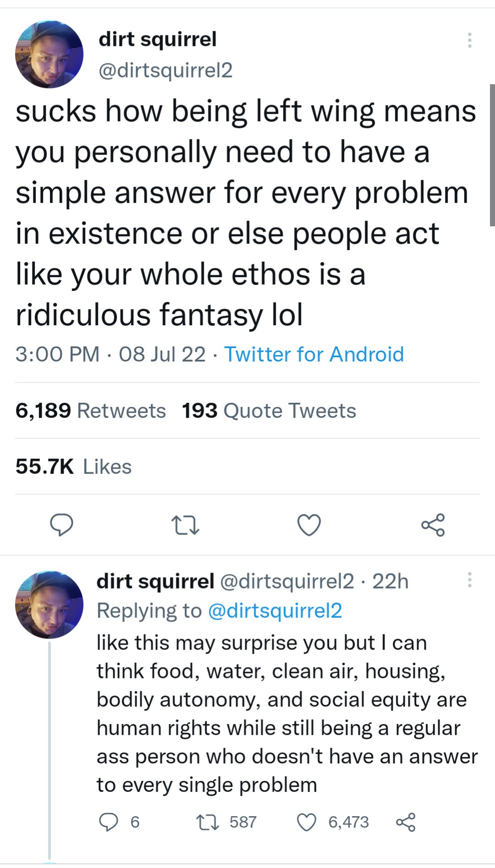Share the main tweet
The height and width of the screenshot is (868, 495).
433,525
